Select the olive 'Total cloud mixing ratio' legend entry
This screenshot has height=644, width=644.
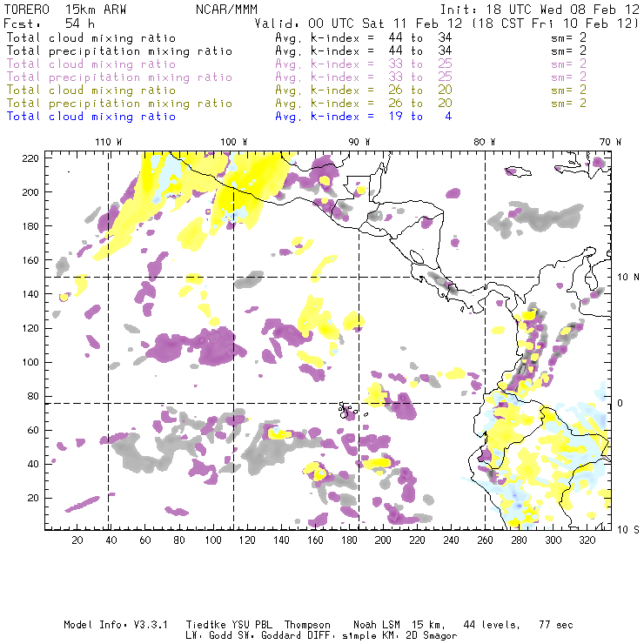tap(91, 90)
